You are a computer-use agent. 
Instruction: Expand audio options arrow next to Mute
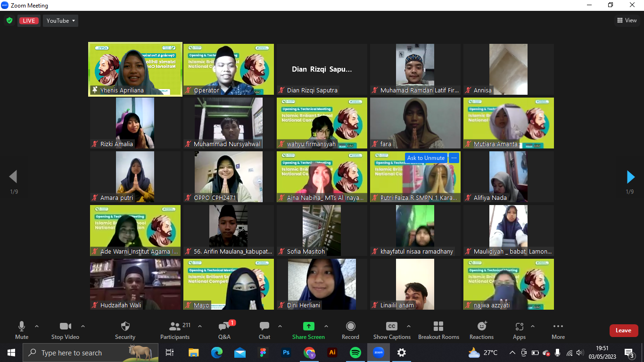(x=37, y=326)
